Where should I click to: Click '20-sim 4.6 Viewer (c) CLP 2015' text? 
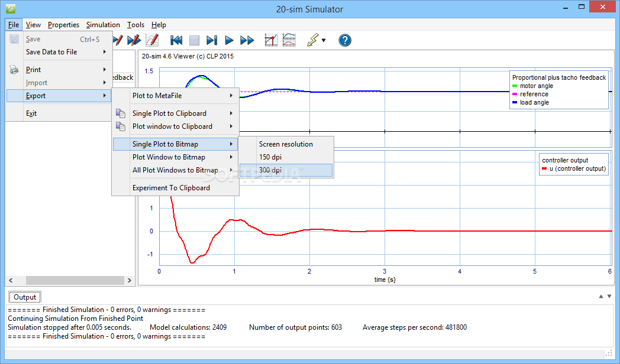(x=188, y=57)
